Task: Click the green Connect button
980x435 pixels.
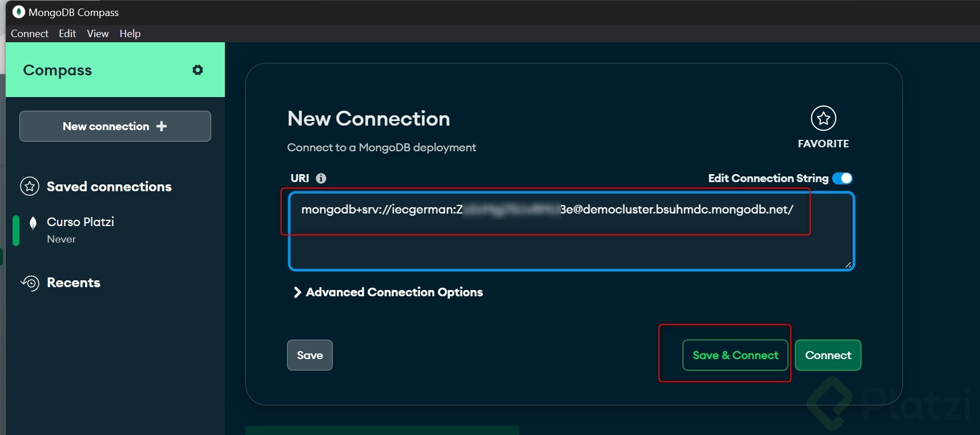Action: pos(828,355)
